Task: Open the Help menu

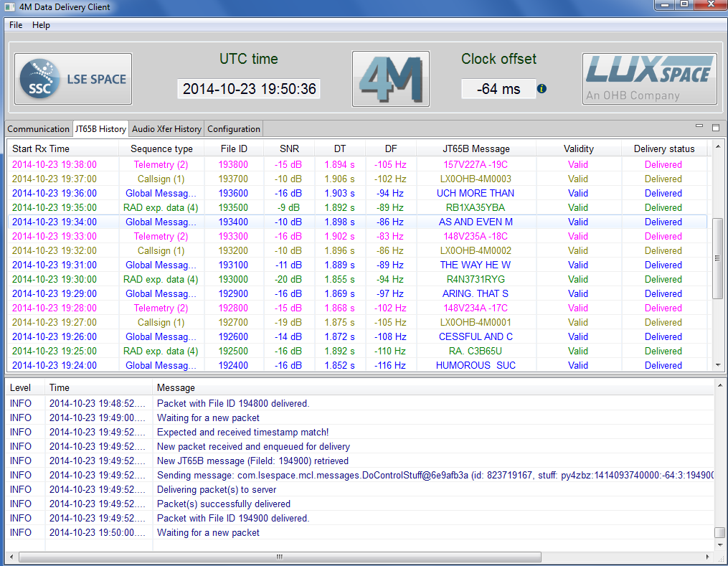Action: pos(42,25)
